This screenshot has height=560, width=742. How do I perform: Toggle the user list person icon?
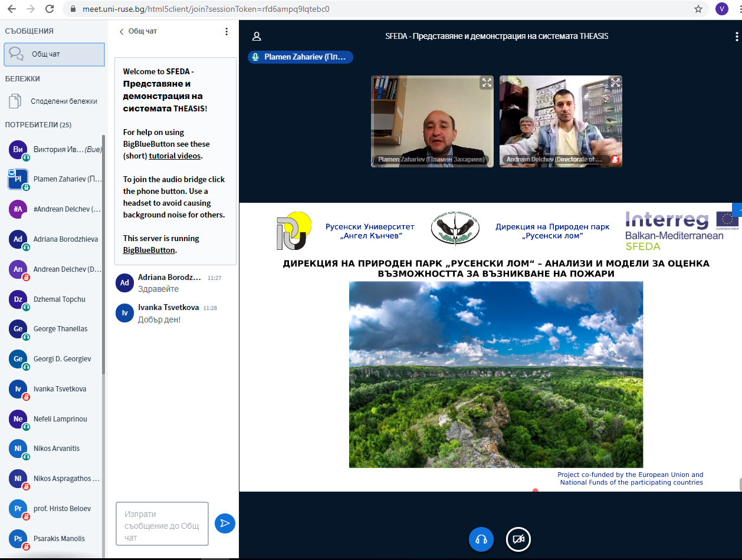click(257, 37)
